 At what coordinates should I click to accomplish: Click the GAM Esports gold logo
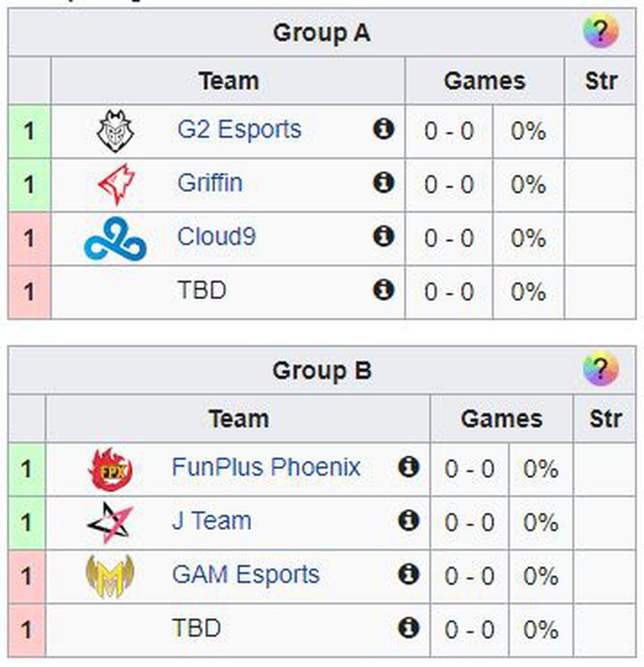(110, 576)
